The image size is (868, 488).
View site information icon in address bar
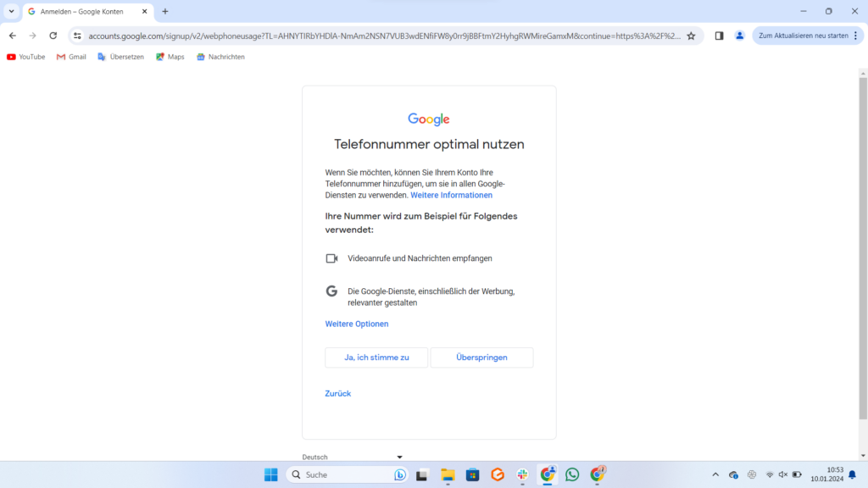[77, 36]
